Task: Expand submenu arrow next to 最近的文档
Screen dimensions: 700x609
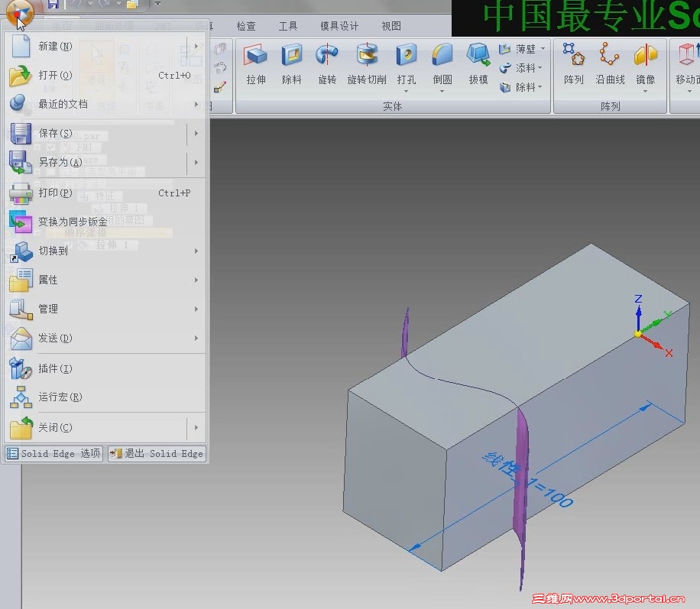Action: [196, 105]
